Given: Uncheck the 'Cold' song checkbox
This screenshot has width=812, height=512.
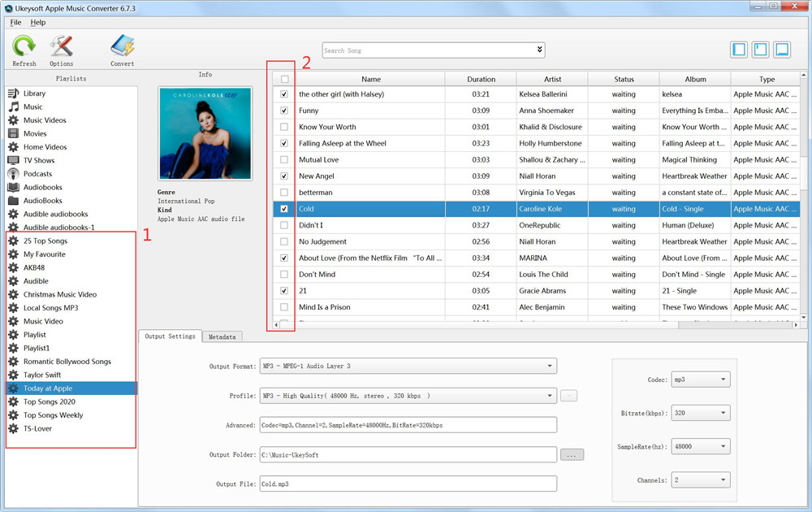Looking at the screenshot, I should coord(284,209).
